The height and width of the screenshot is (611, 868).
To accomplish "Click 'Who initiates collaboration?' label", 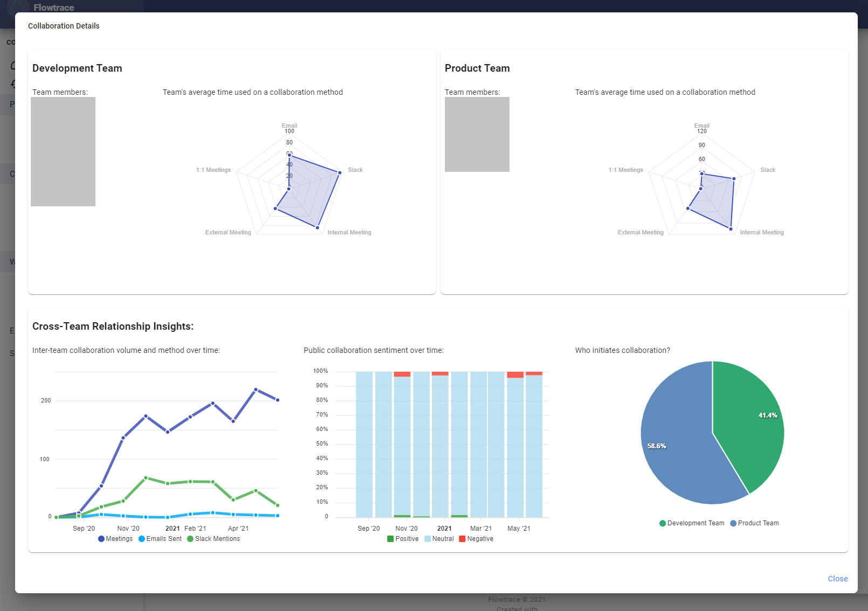I will (623, 350).
